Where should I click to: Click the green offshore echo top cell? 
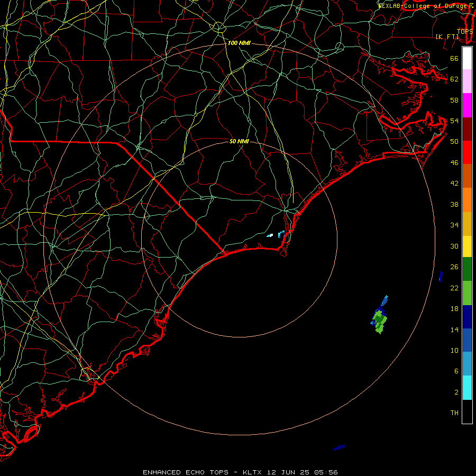coord(379,321)
